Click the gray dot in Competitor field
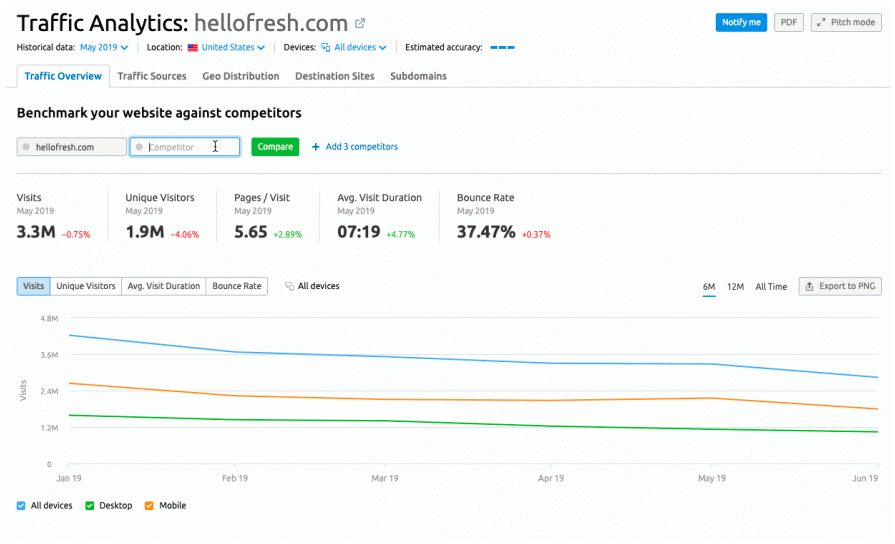The image size is (895, 544). (139, 147)
